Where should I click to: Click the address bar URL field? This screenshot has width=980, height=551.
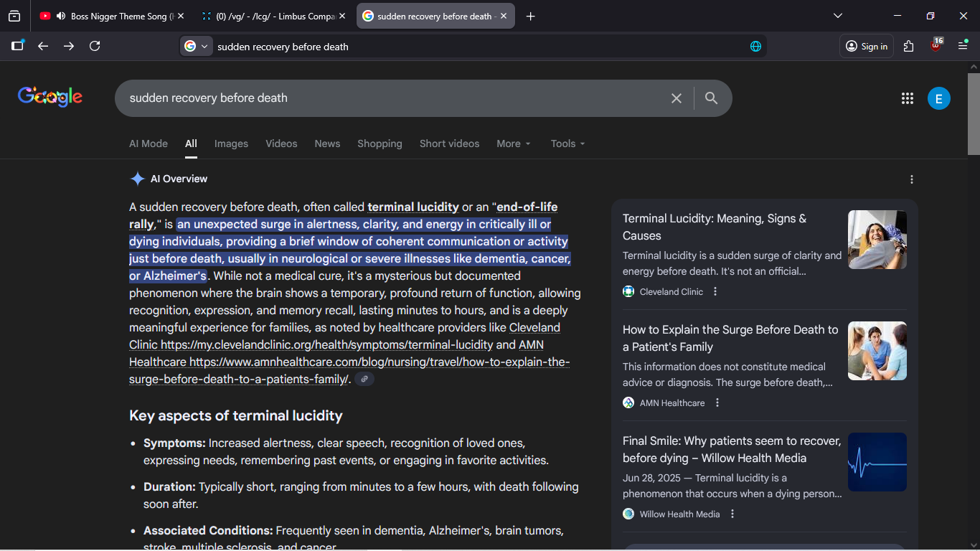point(473,47)
